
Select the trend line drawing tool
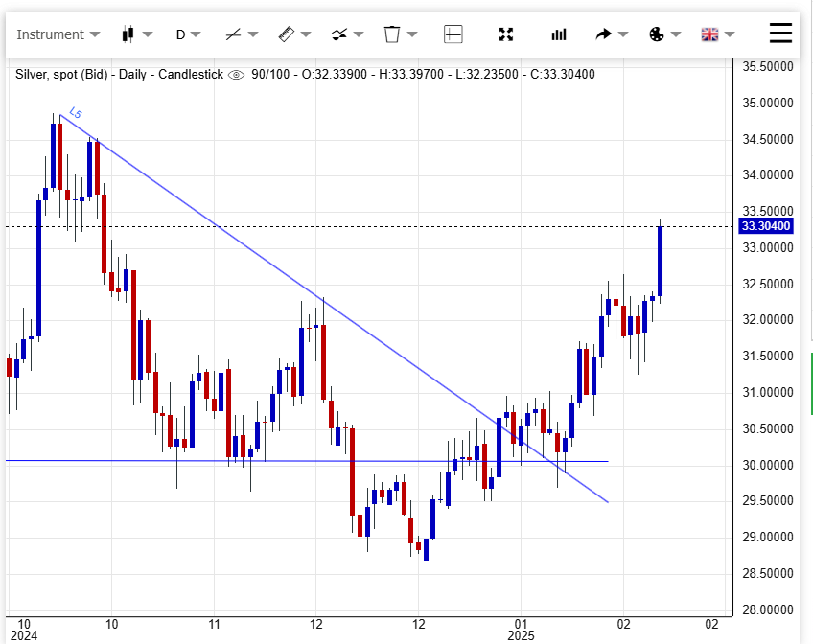pyautogui.click(x=233, y=34)
